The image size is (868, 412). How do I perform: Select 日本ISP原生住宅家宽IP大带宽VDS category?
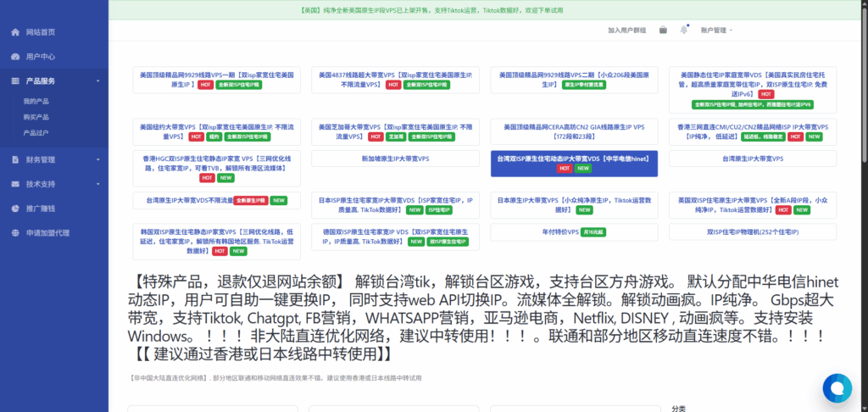[x=395, y=205]
